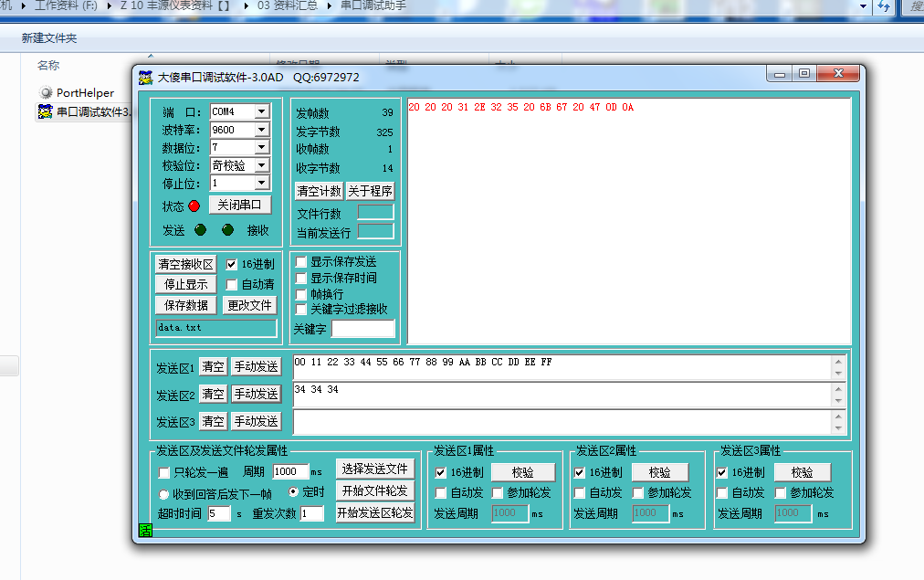This screenshot has width=924, height=580.
Task: Click 手动发送 for 发送区1
Action: point(256,366)
